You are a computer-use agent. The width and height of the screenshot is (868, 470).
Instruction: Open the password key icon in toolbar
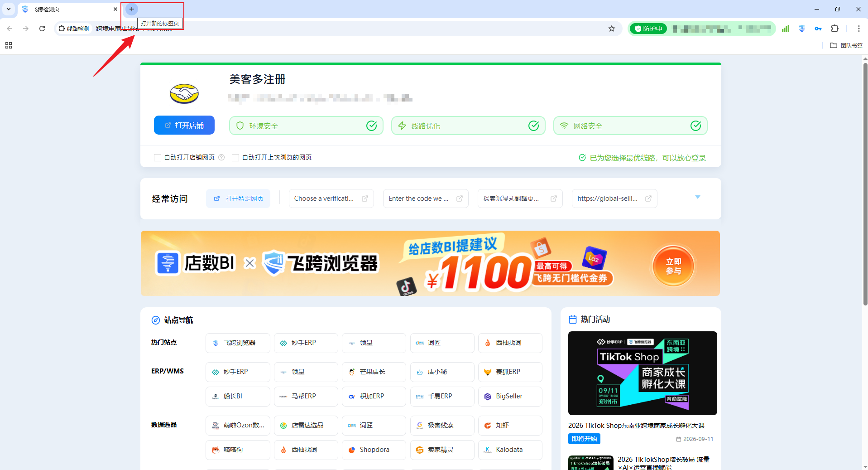(x=818, y=29)
